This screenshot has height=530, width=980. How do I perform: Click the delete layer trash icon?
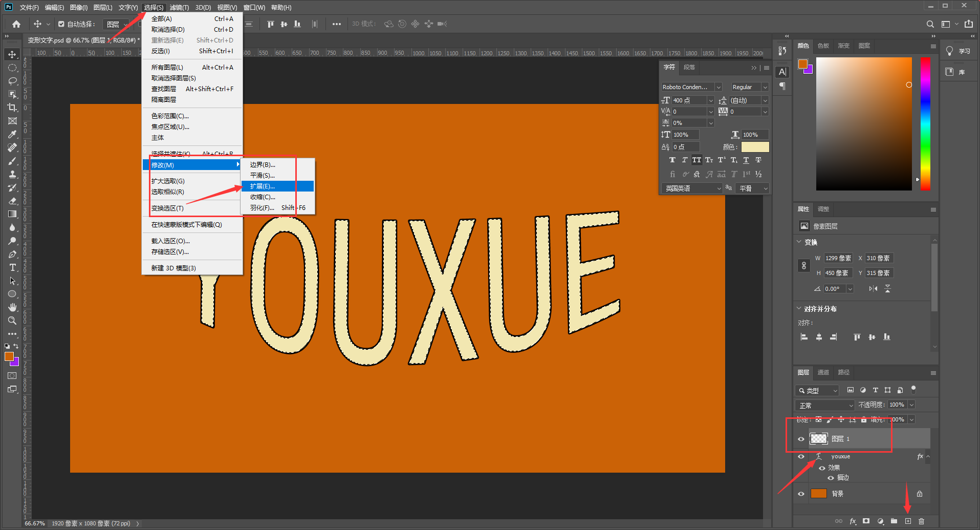(x=921, y=521)
